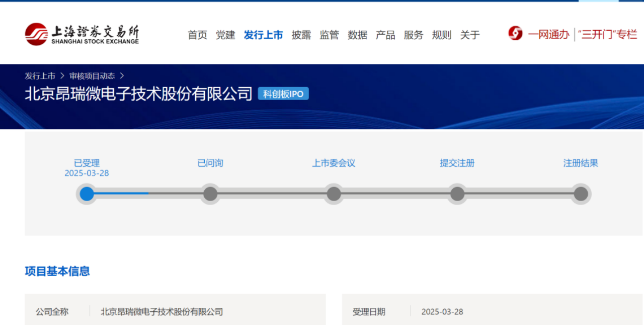Click the 发行上市 breadcrumb link
This screenshot has height=325, width=644.
tap(40, 76)
